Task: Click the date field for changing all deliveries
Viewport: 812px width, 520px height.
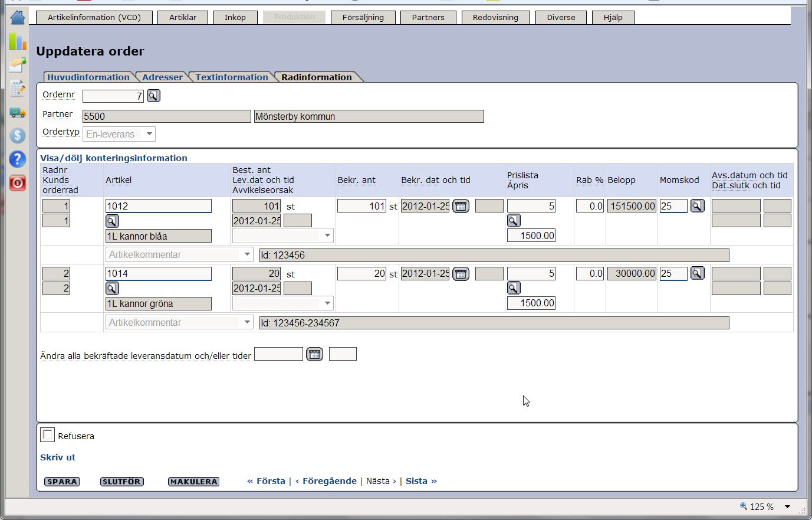Action: click(x=278, y=354)
